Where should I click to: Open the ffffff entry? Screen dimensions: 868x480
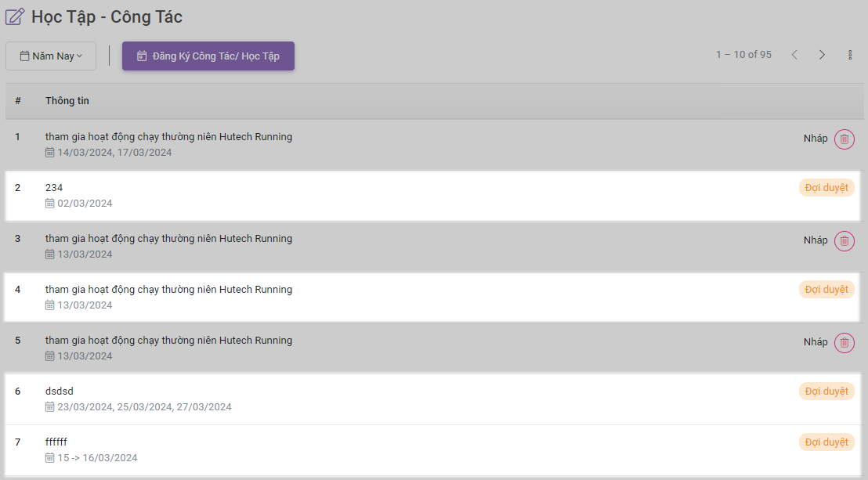(x=56, y=442)
